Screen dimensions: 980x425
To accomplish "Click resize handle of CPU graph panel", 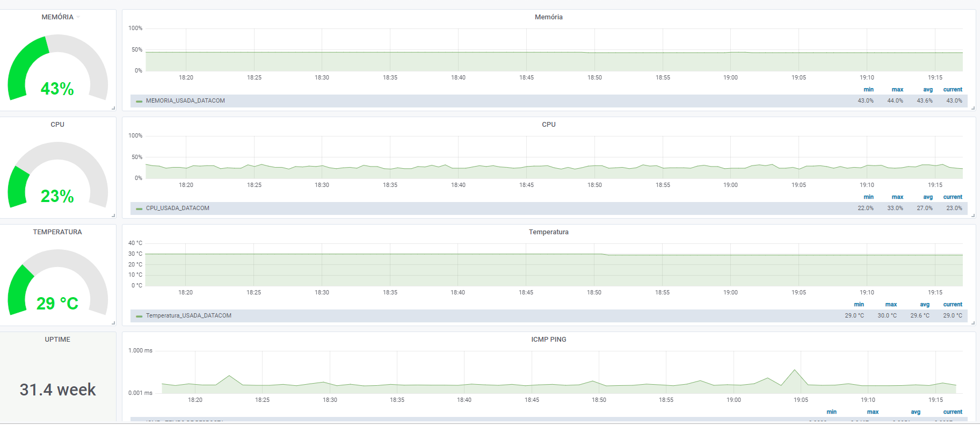I will pyautogui.click(x=972, y=215).
